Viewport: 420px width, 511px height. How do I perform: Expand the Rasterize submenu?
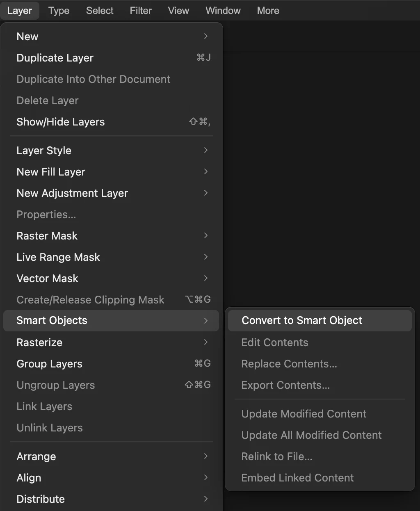111,342
